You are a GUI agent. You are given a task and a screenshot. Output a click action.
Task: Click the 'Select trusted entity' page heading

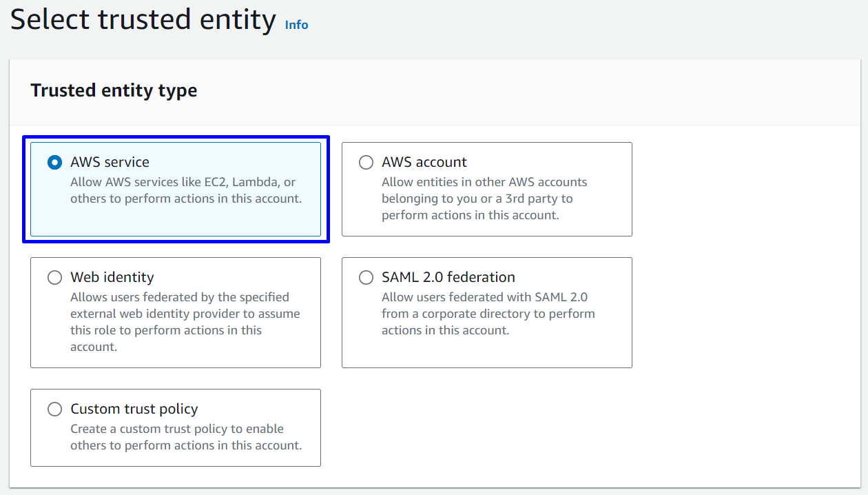[143, 19]
